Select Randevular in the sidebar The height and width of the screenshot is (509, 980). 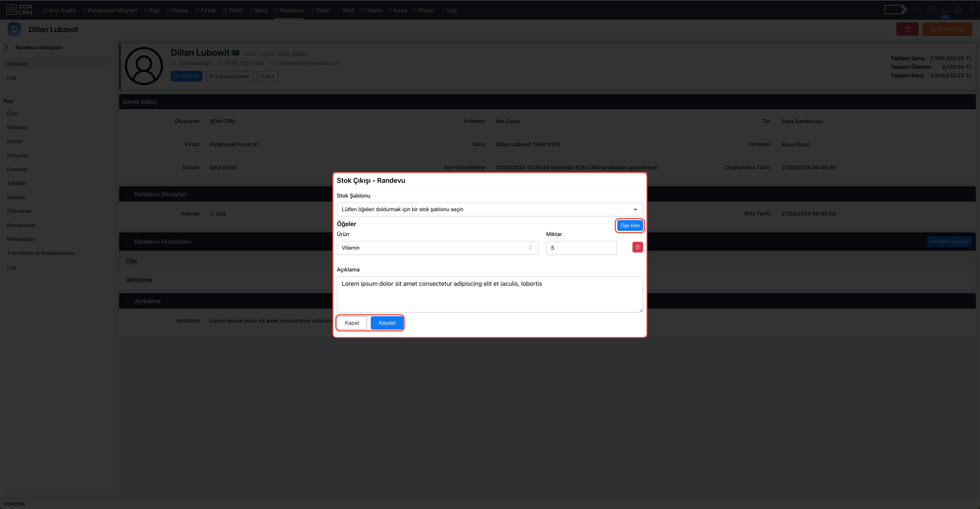click(21, 225)
